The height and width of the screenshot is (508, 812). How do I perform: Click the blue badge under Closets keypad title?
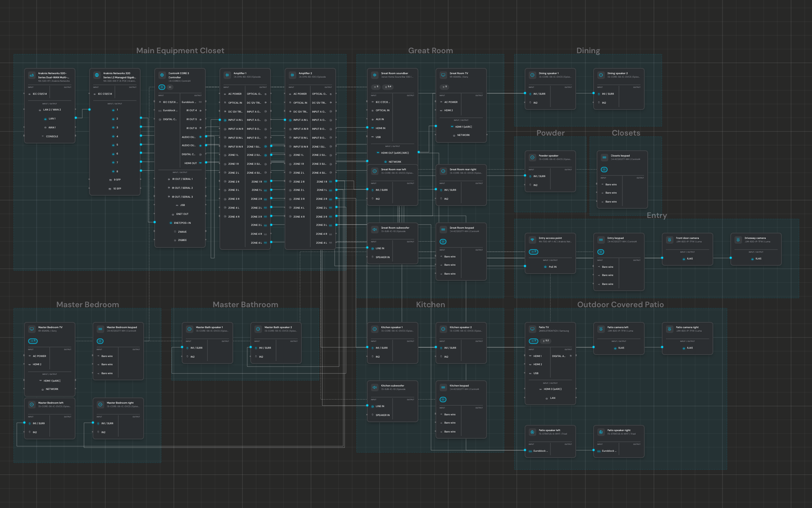(604, 170)
